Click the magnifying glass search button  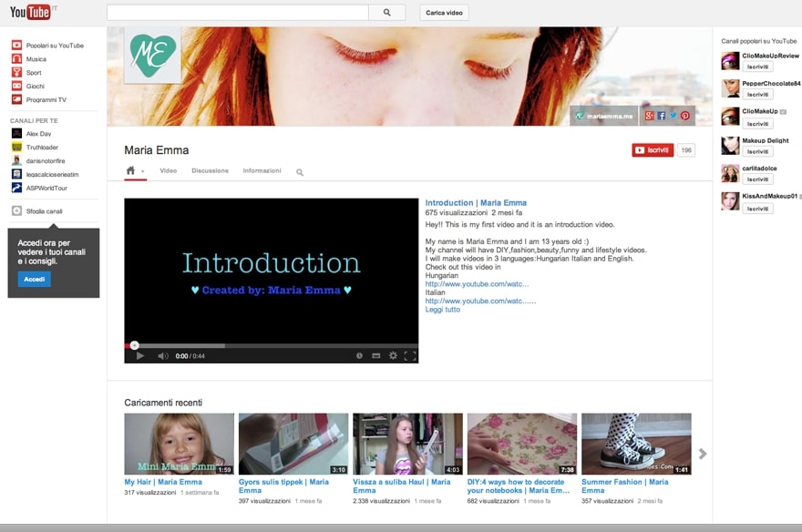tap(386, 13)
